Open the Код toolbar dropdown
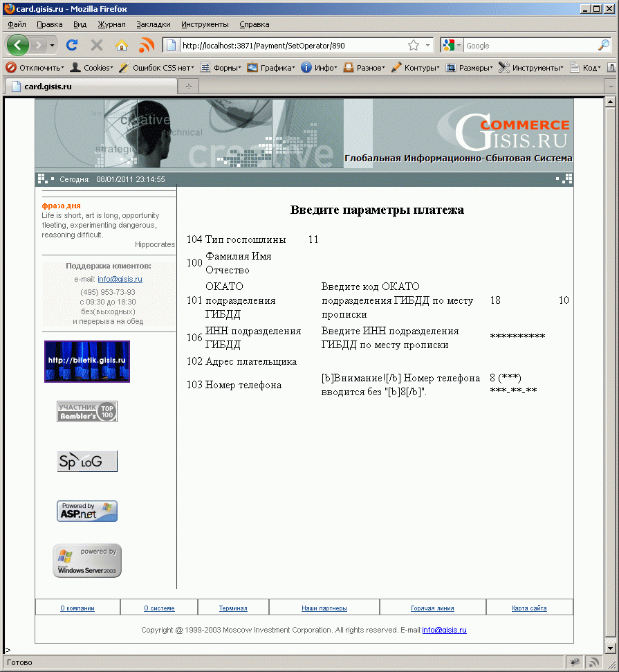619x672 pixels. click(586, 68)
